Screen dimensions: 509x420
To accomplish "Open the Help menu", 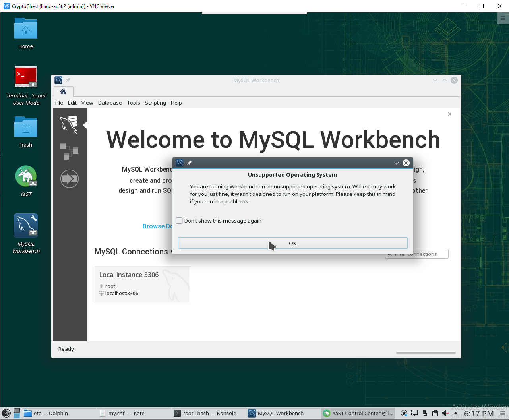I will [x=176, y=103].
